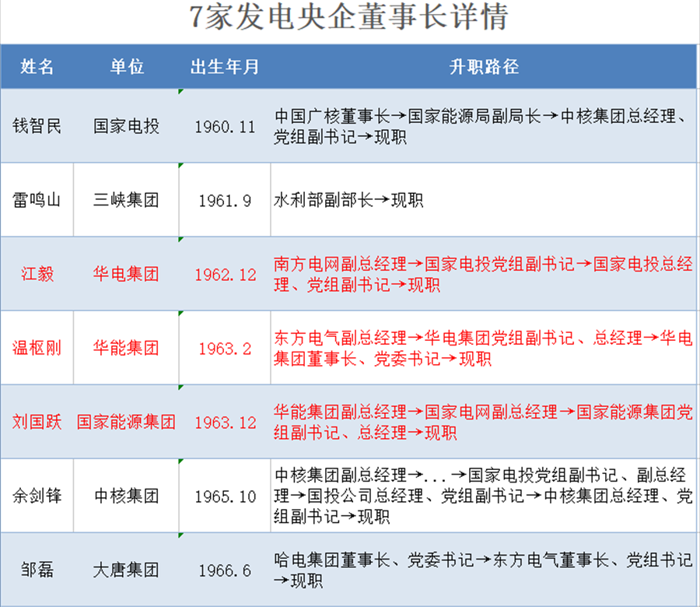Screen dimensions: 700x607
Task: Select the 姓名 column header
Action: pyautogui.click(x=37, y=67)
